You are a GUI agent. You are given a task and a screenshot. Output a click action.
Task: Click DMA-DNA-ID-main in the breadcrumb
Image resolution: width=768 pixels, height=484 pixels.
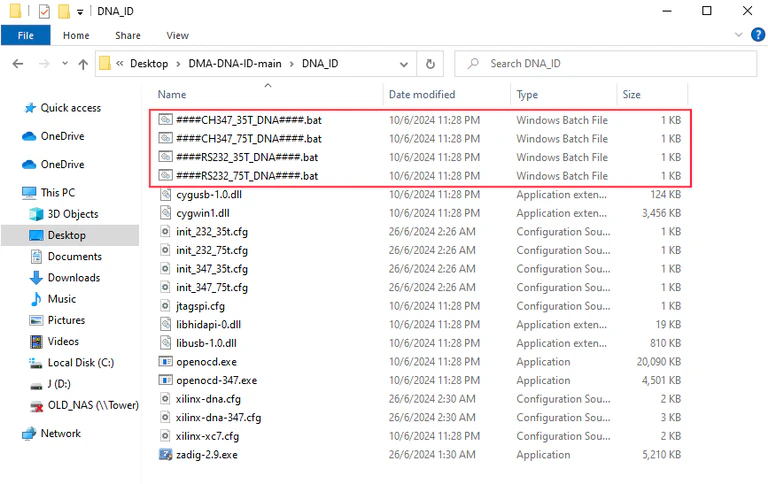(x=235, y=64)
